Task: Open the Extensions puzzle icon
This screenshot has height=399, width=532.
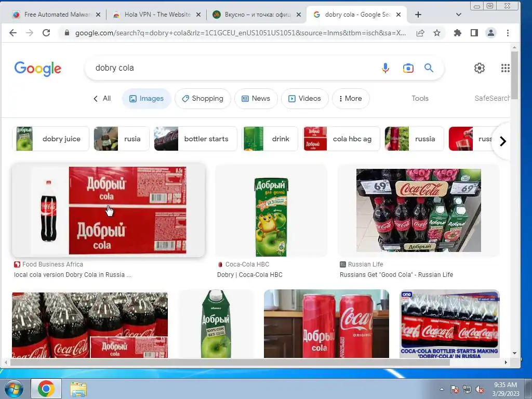Action: tap(457, 33)
